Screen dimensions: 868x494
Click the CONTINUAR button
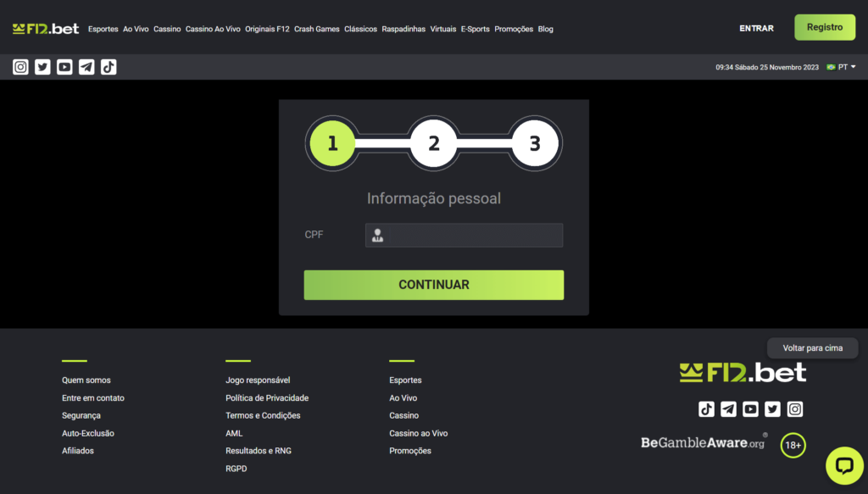[434, 285]
